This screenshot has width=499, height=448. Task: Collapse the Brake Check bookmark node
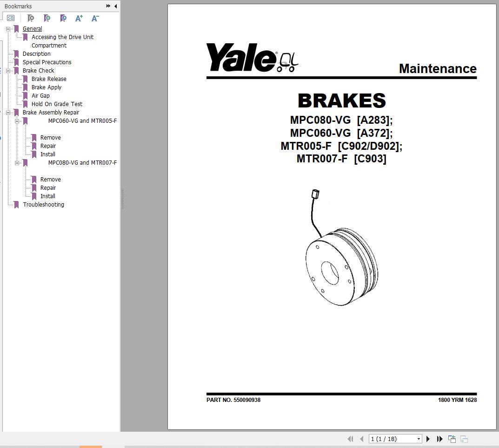pyautogui.click(x=8, y=71)
